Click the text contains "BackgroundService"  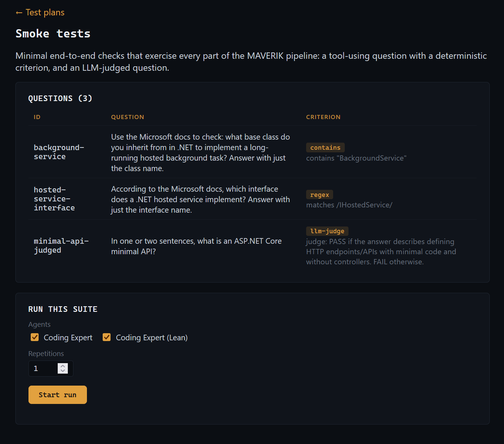[356, 158]
